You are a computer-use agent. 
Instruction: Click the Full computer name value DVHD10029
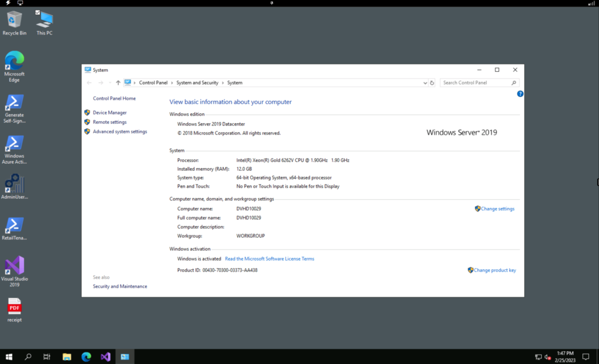pos(249,218)
